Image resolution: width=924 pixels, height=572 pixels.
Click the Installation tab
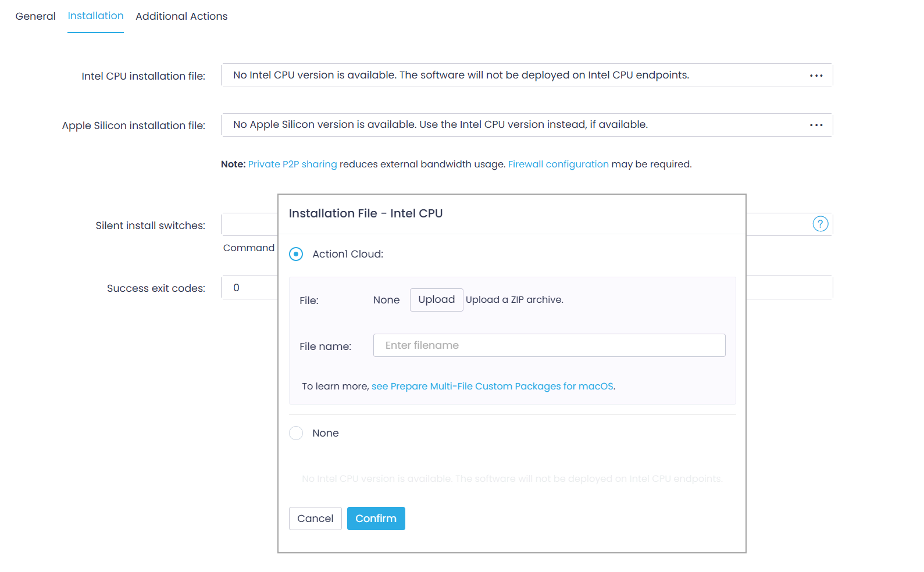pyautogui.click(x=95, y=16)
